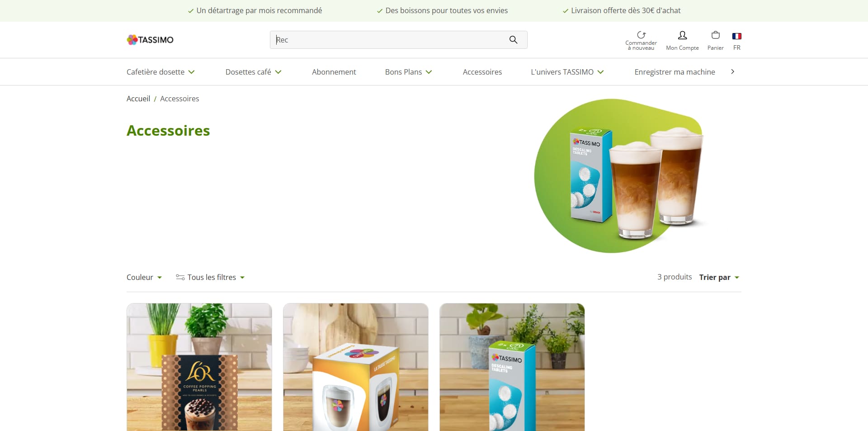
Task: Click the right arrow in navigation bar
Action: point(733,71)
